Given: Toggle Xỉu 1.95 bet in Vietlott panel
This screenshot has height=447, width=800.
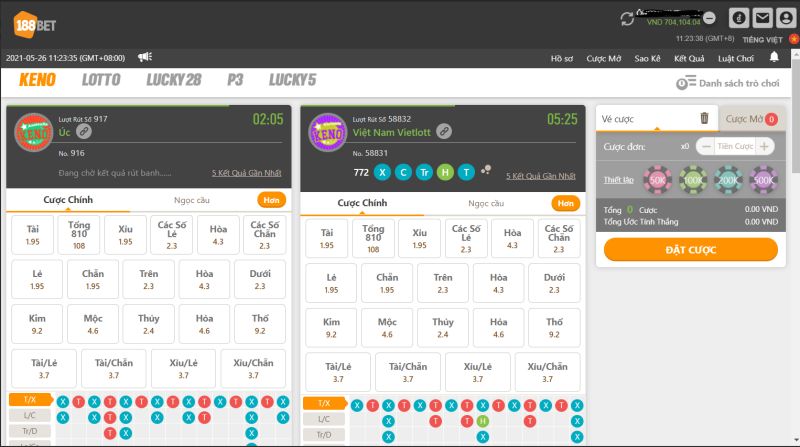Looking at the screenshot, I should coord(419,238).
